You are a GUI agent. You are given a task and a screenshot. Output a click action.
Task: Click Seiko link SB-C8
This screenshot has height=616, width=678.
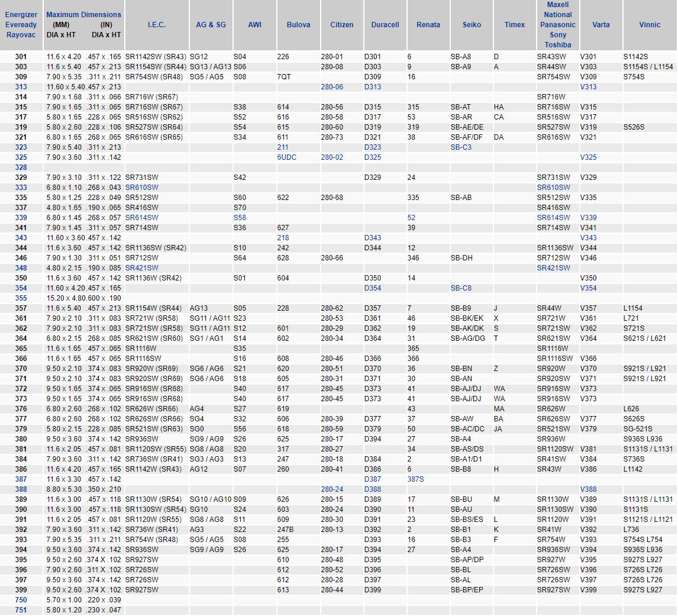[461, 288]
